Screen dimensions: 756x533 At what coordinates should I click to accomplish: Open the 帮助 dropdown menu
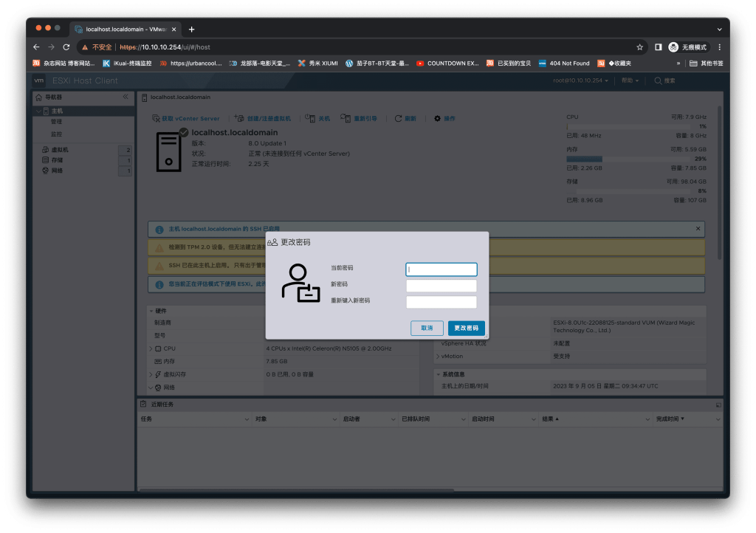tap(630, 80)
